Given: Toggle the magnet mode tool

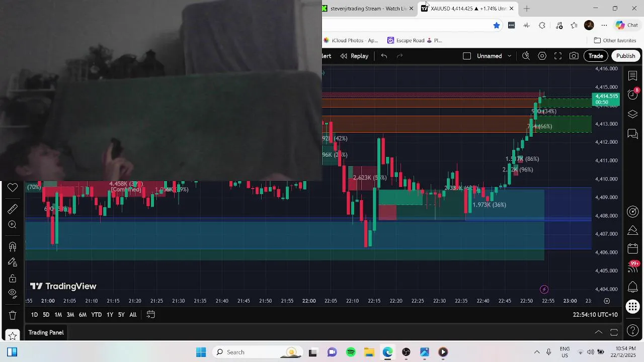Looking at the screenshot, I should (x=13, y=246).
